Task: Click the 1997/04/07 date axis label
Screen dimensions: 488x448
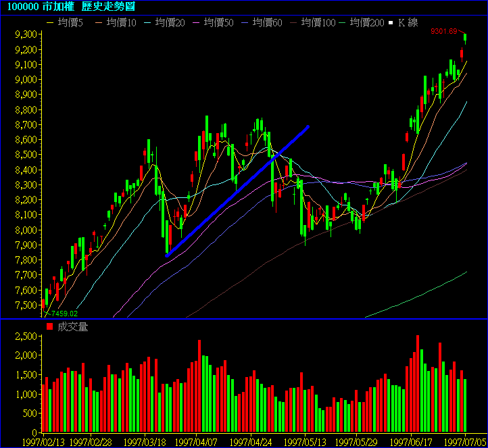Action: [196, 443]
